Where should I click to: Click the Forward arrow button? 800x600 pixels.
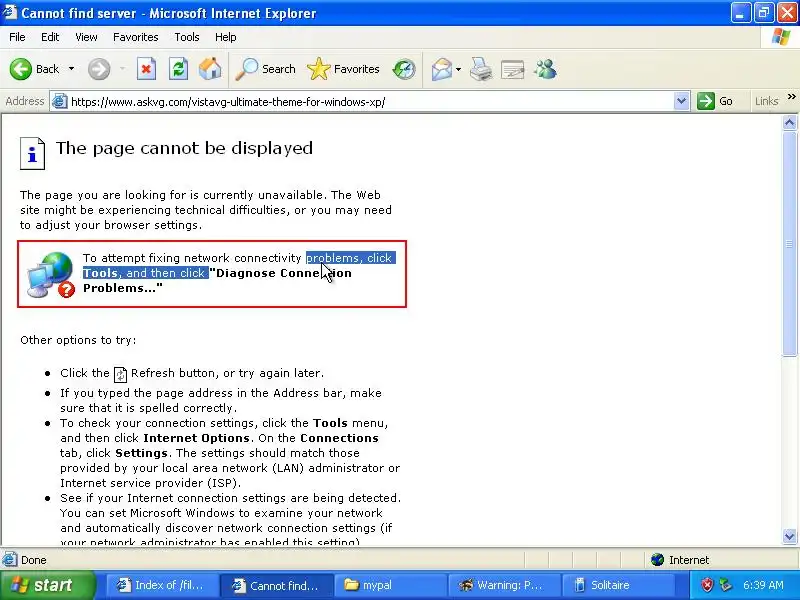[99, 69]
